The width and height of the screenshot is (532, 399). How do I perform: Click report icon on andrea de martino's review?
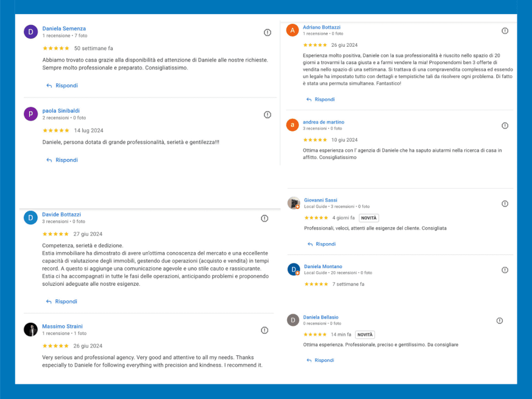click(x=505, y=126)
